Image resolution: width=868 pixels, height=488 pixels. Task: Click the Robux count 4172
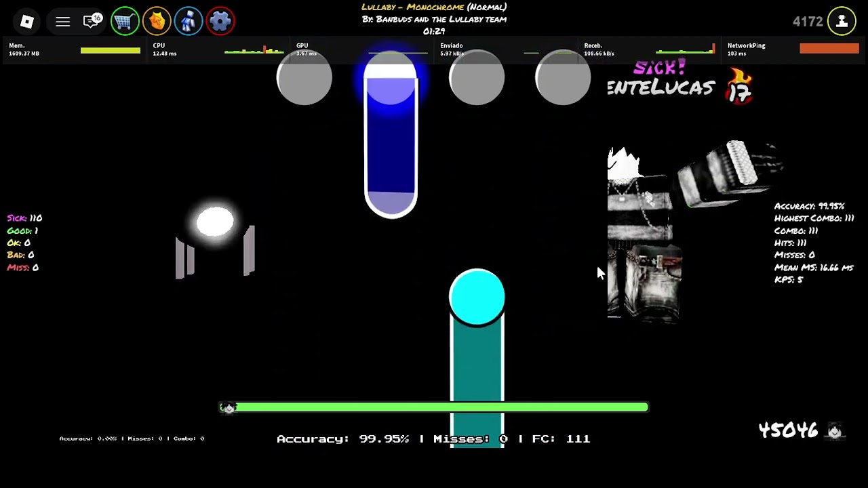click(808, 22)
